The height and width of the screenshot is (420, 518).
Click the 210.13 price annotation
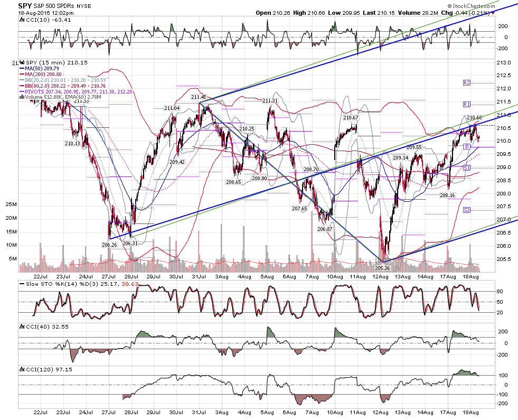[72, 143]
